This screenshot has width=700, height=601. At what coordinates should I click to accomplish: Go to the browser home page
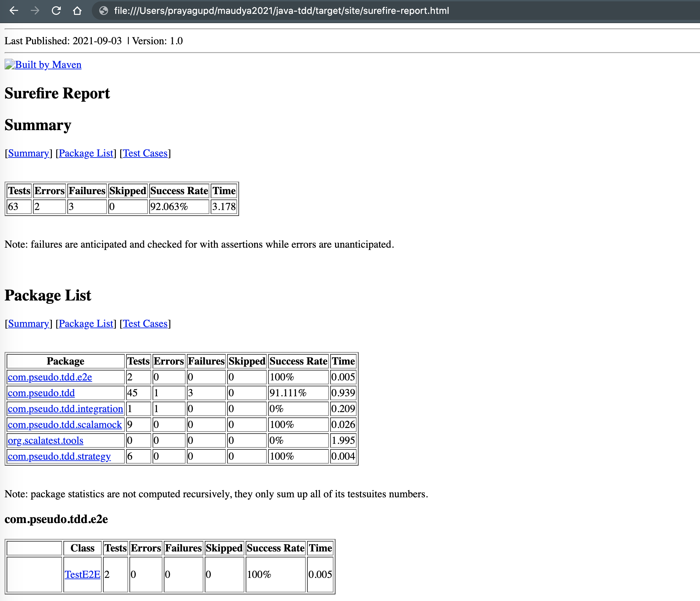77,11
